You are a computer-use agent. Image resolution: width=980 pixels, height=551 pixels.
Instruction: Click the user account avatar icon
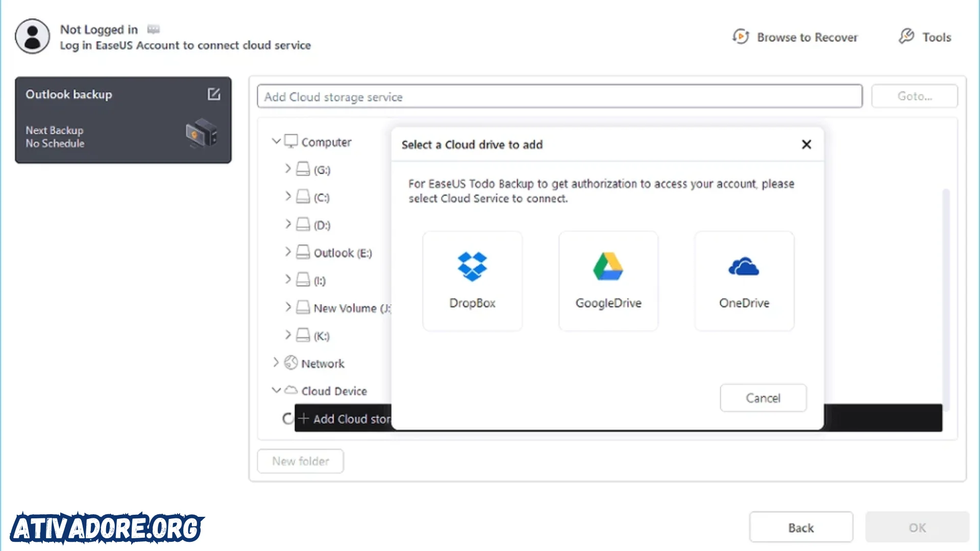click(32, 37)
